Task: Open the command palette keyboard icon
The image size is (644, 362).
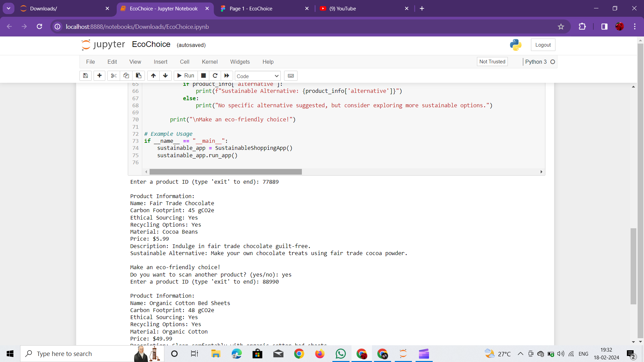Action: pyautogui.click(x=291, y=76)
